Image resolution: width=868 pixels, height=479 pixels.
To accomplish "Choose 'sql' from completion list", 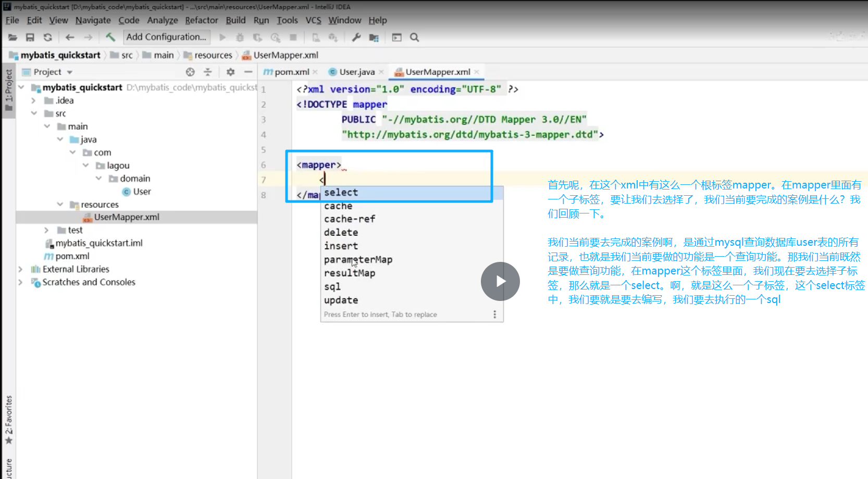I will pyautogui.click(x=412, y=287).
